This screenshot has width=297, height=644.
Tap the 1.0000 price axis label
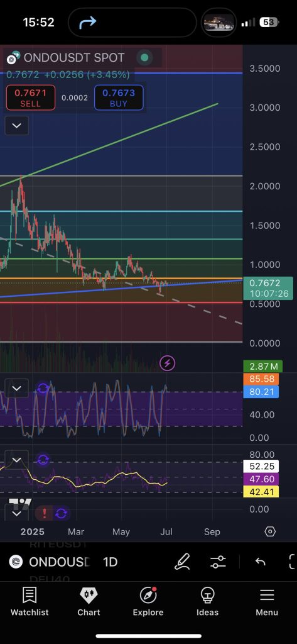[x=265, y=265]
